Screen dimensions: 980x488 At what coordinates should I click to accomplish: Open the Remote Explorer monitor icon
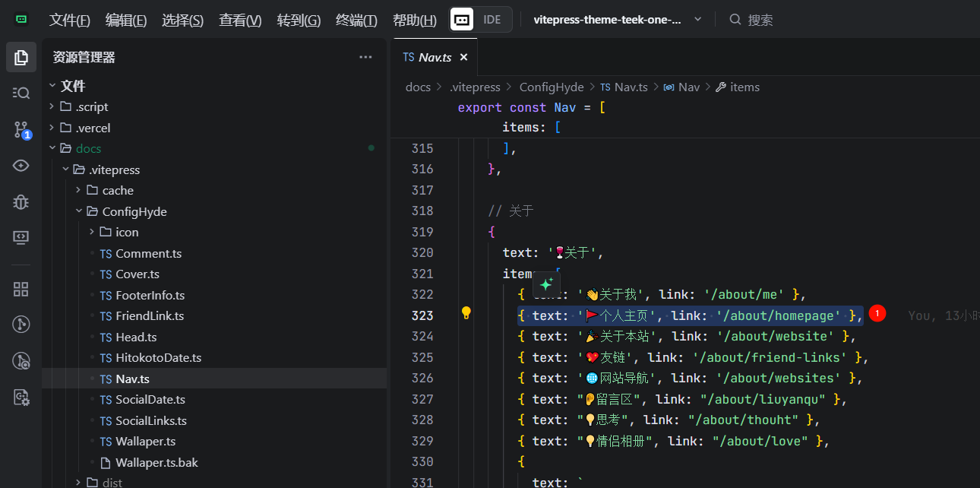point(21,237)
